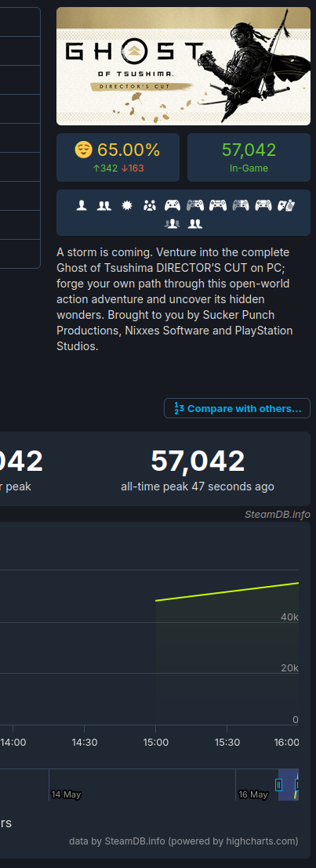Click the 65.00% review rating box
This screenshot has height=868, width=316.
(118, 157)
